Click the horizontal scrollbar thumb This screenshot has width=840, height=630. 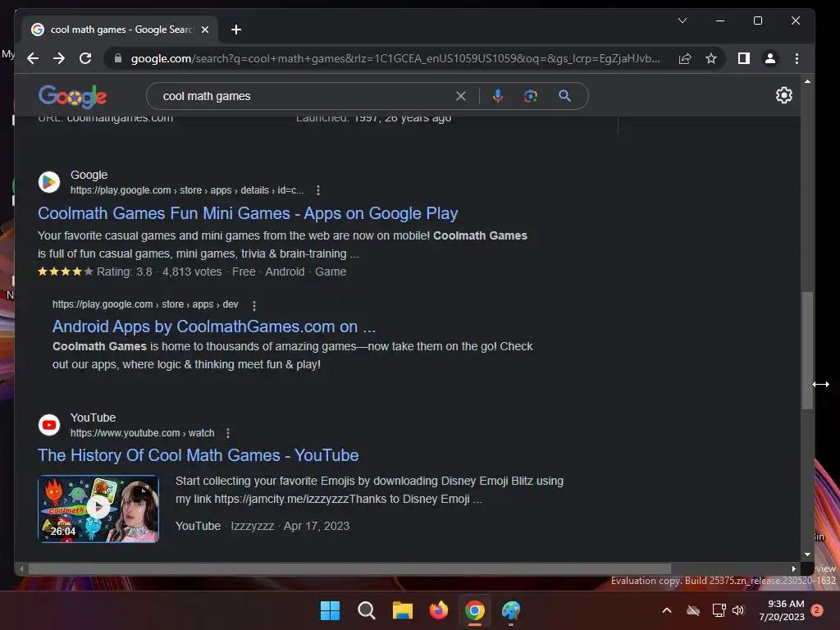click(x=349, y=568)
